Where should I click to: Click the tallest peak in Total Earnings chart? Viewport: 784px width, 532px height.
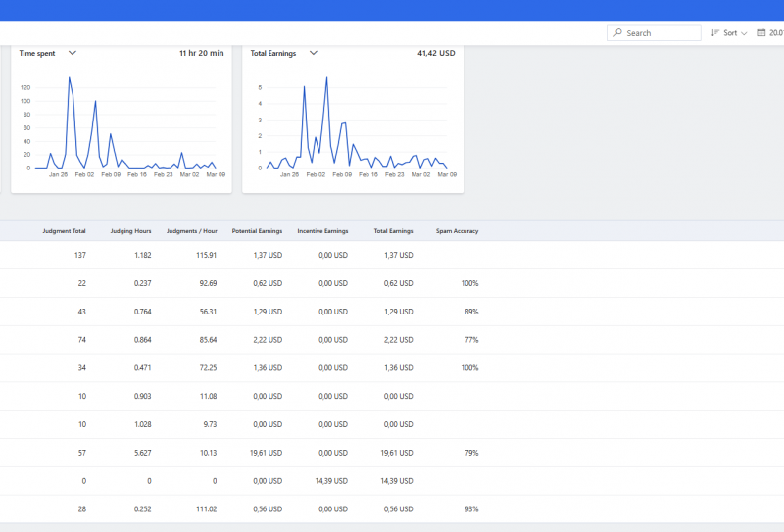point(326,78)
